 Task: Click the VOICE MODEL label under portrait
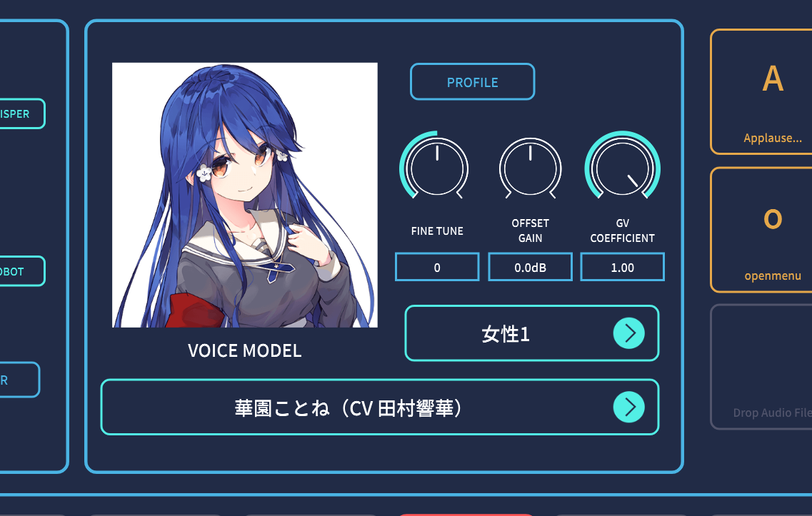pyautogui.click(x=244, y=350)
